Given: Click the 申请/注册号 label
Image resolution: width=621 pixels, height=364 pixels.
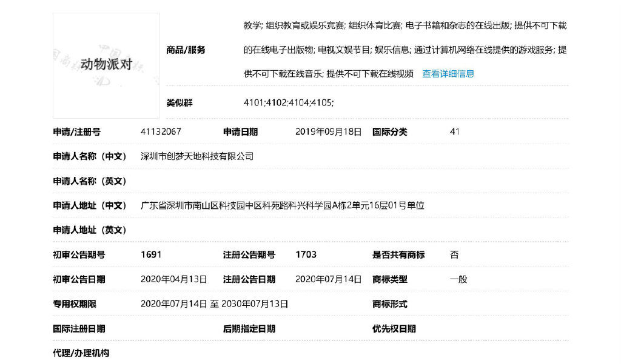Looking at the screenshot, I should 77,132.
